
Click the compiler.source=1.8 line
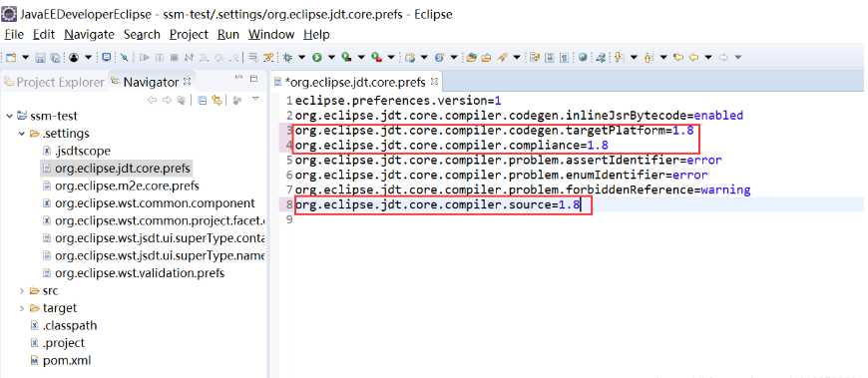[438, 204]
